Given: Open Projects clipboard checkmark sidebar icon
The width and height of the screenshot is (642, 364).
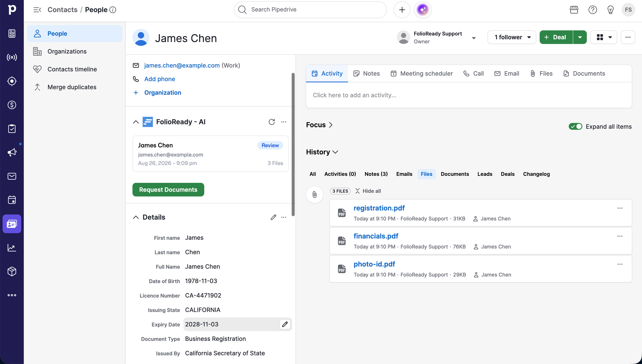Looking at the screenshot, I should point(12,129).
